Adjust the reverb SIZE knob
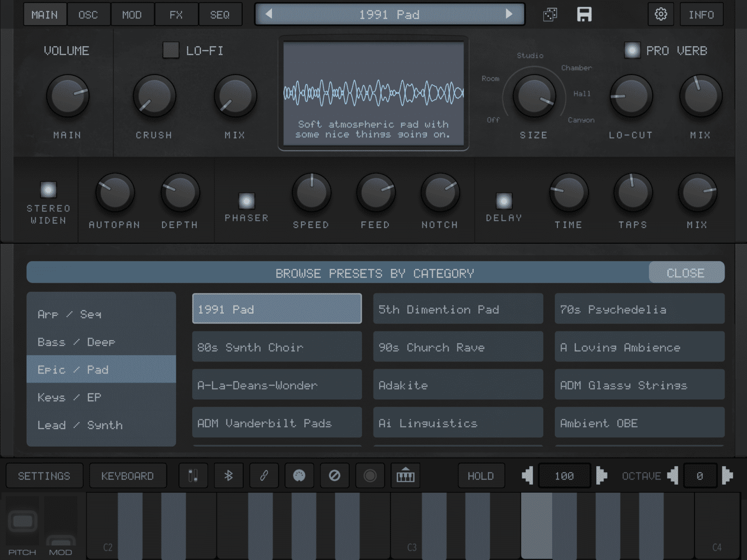This screenshot has height=560, width=747. 534,96
